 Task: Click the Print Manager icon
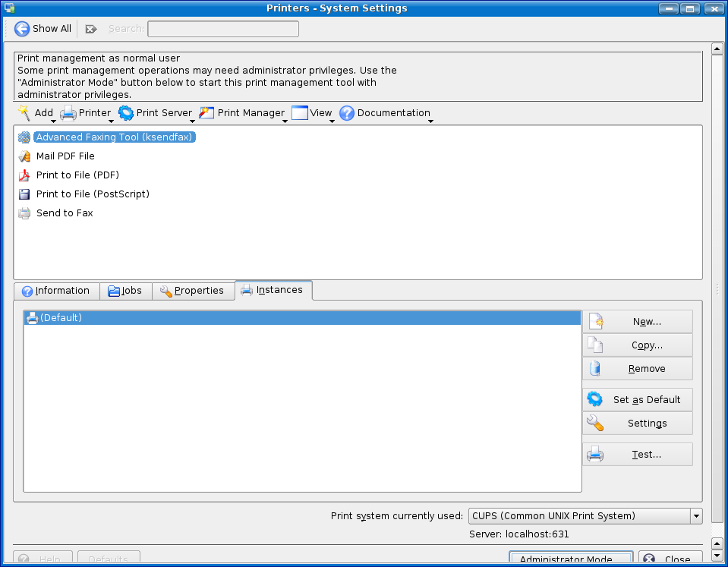tap(206, 113)
